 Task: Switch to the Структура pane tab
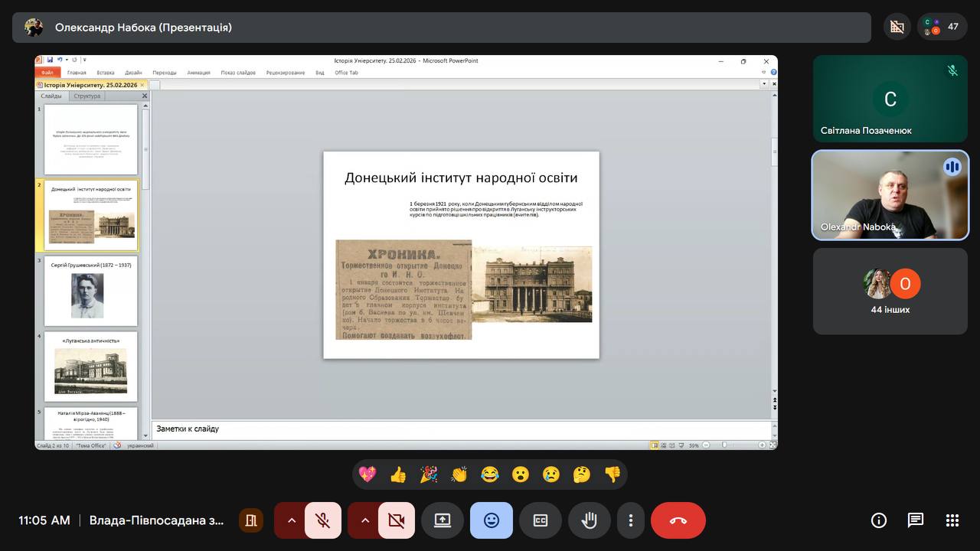pyautogui.click(x=87, y=96)
